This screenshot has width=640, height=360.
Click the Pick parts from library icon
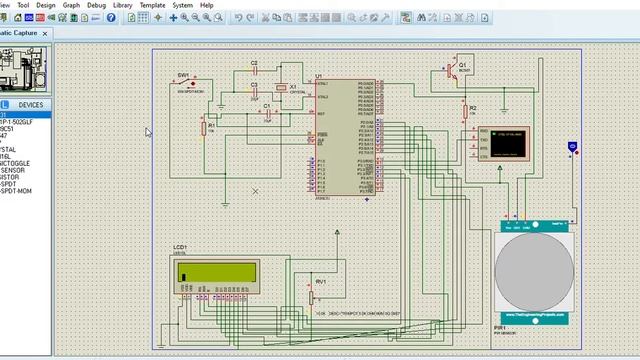pos(351,18)
